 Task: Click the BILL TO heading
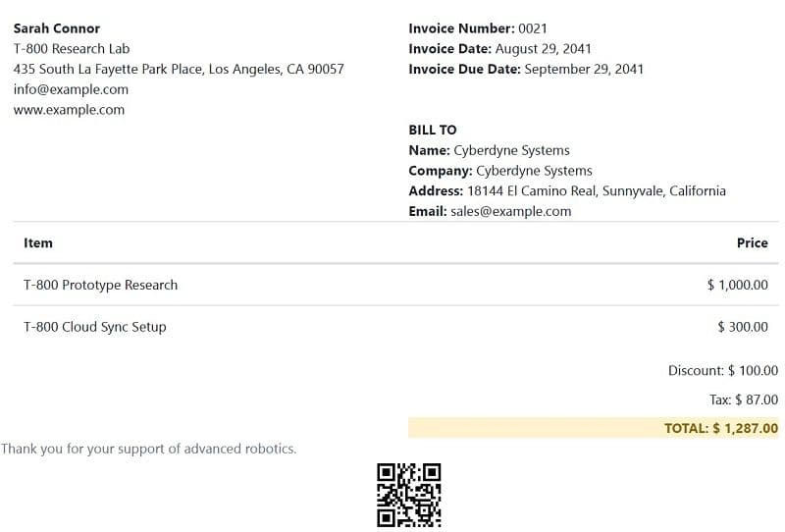pyautogui.click(x=433, y=130)
